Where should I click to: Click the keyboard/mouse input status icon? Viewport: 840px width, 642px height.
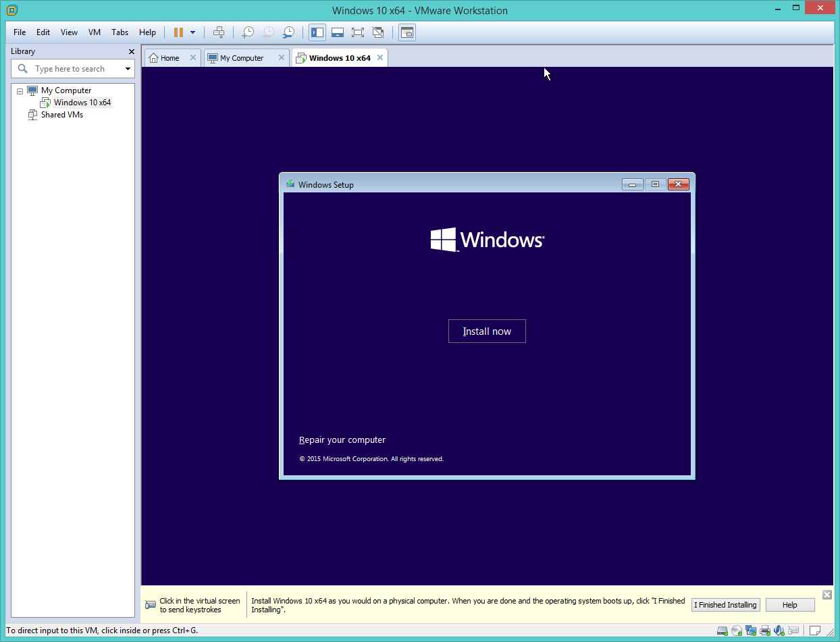click(793, 631)
